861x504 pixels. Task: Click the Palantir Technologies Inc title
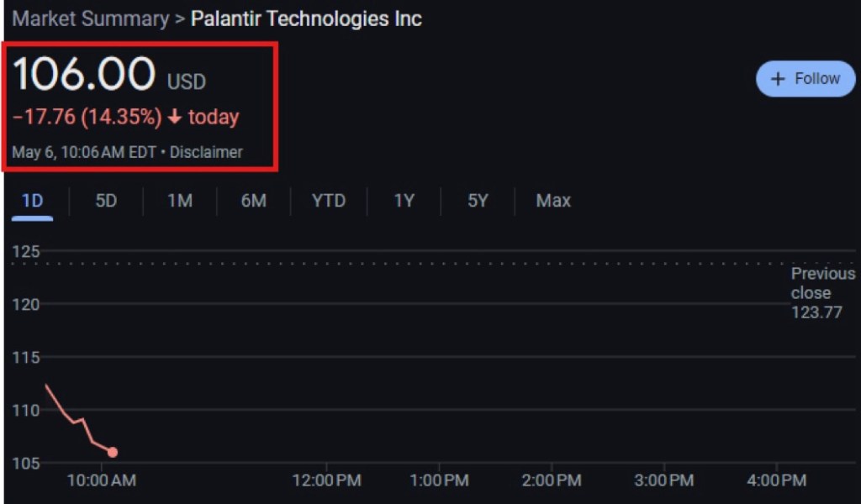tap(306, 18)
